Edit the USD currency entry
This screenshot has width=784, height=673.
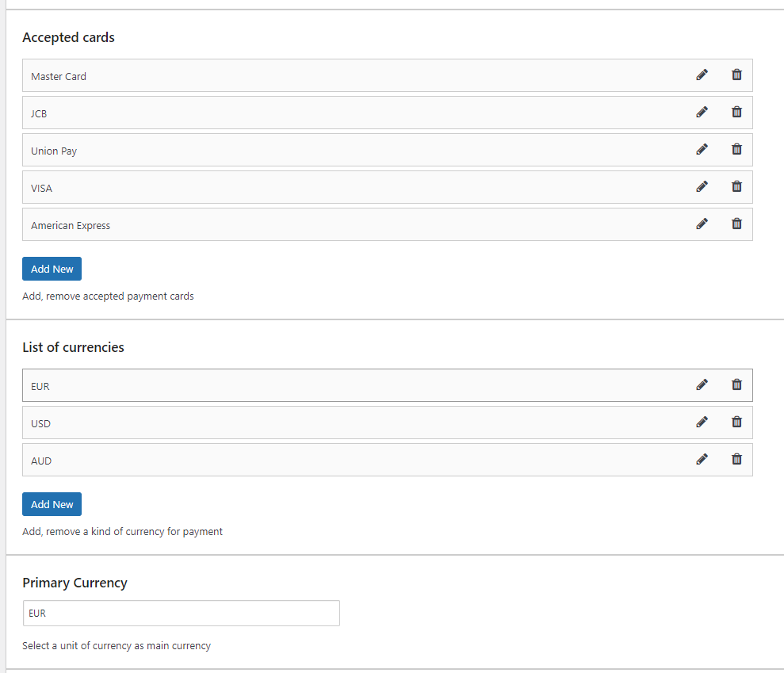pos(702,422)
